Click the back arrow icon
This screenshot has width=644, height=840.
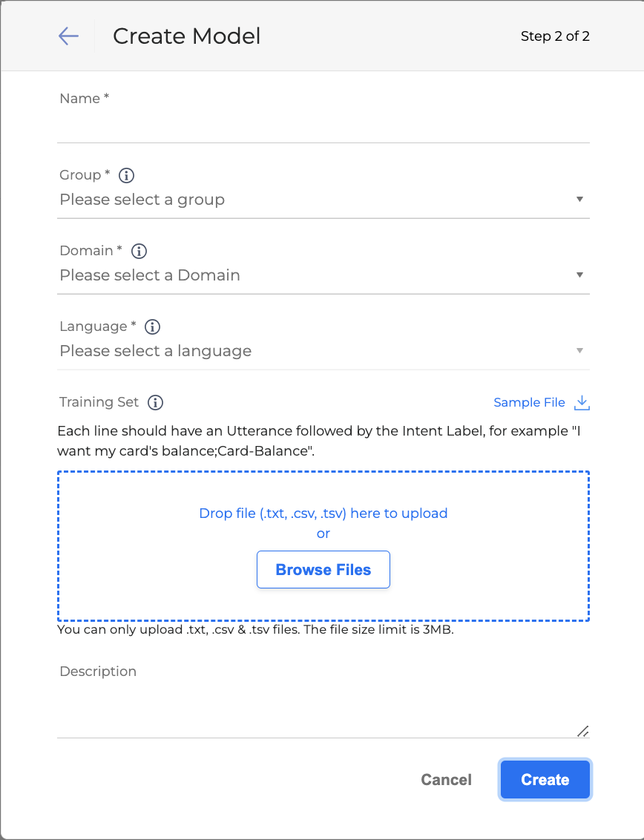[x=68, y=36]
